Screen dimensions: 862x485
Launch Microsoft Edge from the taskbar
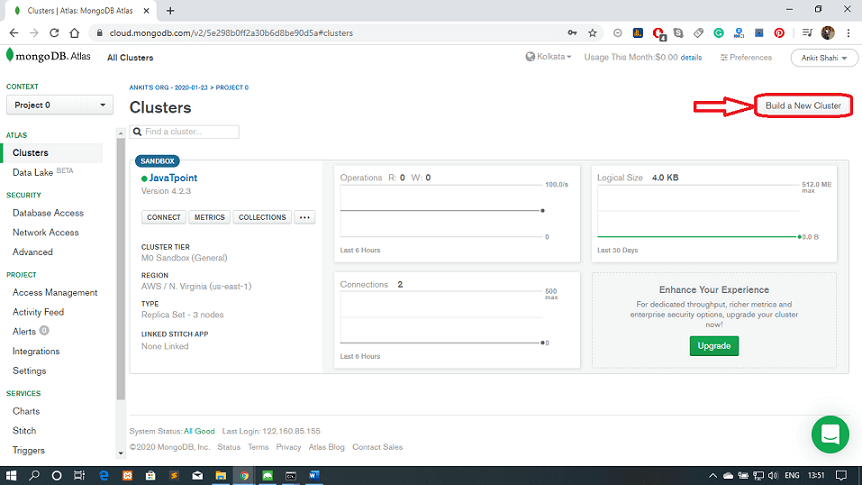103,476
